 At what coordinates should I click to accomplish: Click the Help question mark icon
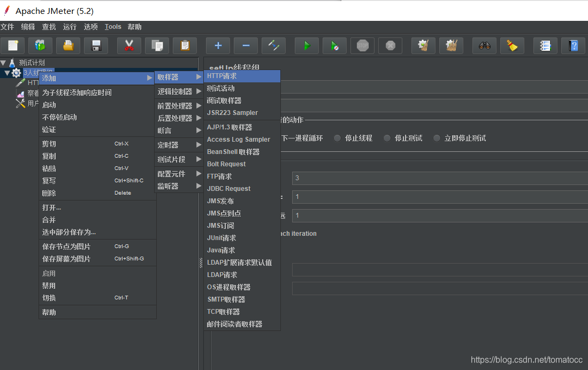pos(573,46)
